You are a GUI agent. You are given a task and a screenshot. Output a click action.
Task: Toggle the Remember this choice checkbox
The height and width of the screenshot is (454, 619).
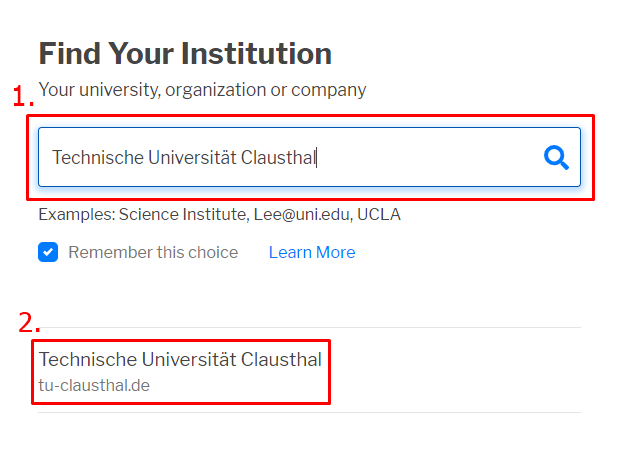click(48, 252)
